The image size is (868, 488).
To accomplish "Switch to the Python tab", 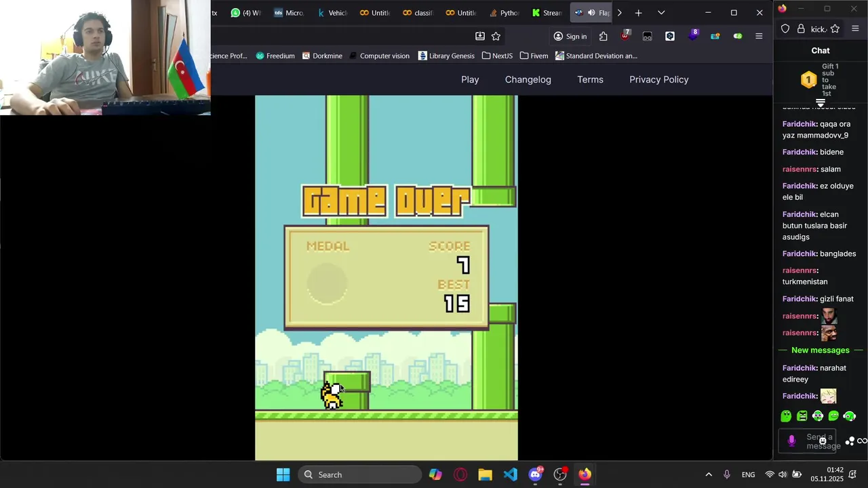I will coord(503,13).
